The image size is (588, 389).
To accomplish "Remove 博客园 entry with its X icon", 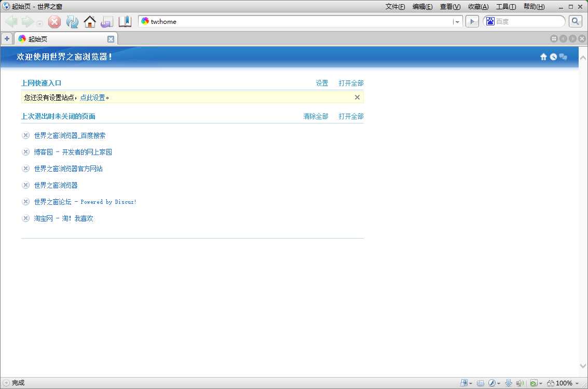I will (25, 152).
